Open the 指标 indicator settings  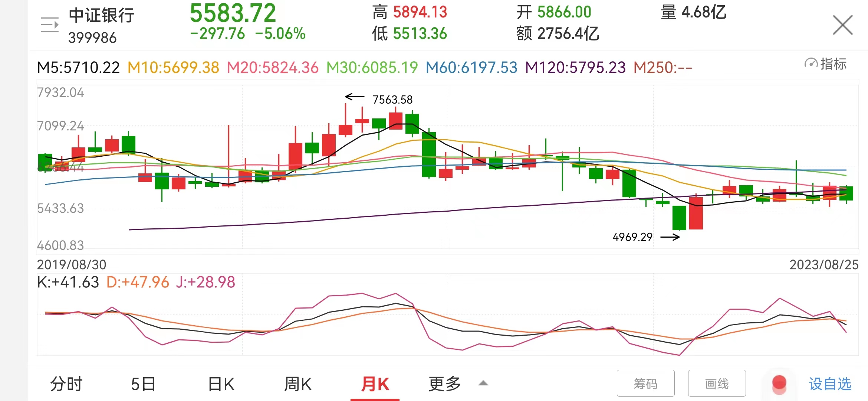pos(826,64)
